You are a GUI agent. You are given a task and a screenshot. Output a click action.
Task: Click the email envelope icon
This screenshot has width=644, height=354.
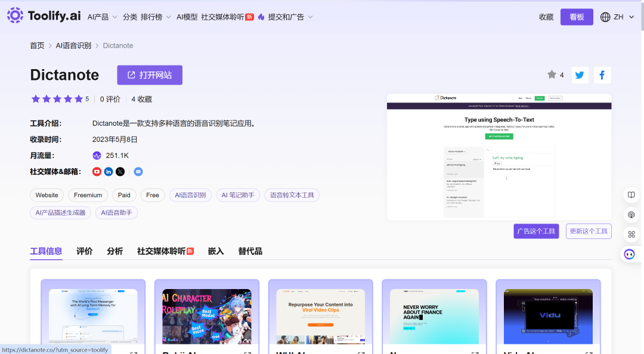tap(138, 172)
